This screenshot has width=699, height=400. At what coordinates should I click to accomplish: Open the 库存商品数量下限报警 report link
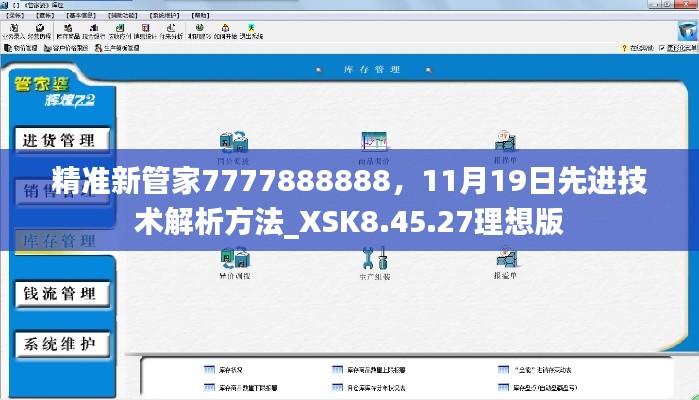tap(241, 388)
